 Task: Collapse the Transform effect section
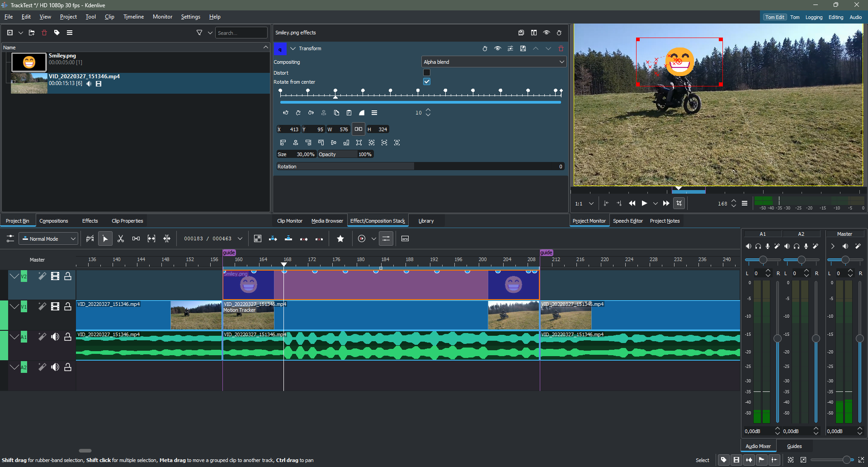coord(293,48)
